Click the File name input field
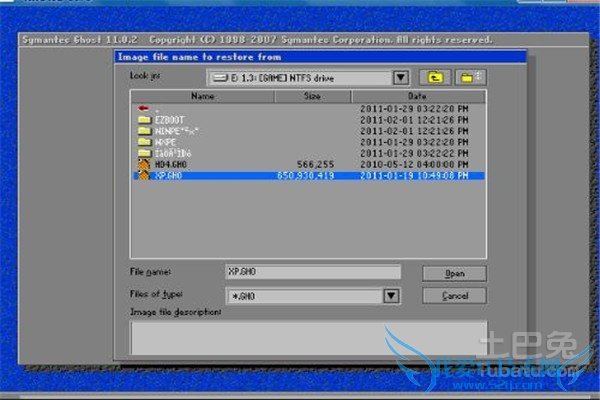The width and height of the screenshot is (600, 400). 312,272
